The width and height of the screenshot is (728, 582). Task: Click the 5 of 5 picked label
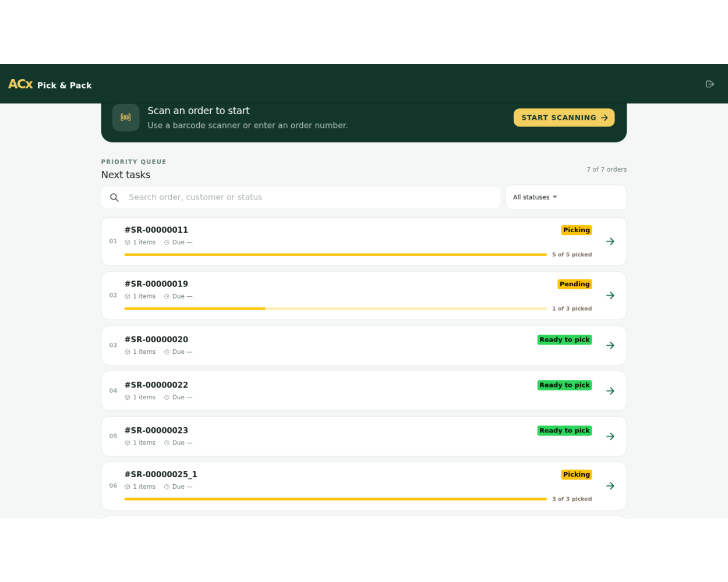tap(572, 255)
